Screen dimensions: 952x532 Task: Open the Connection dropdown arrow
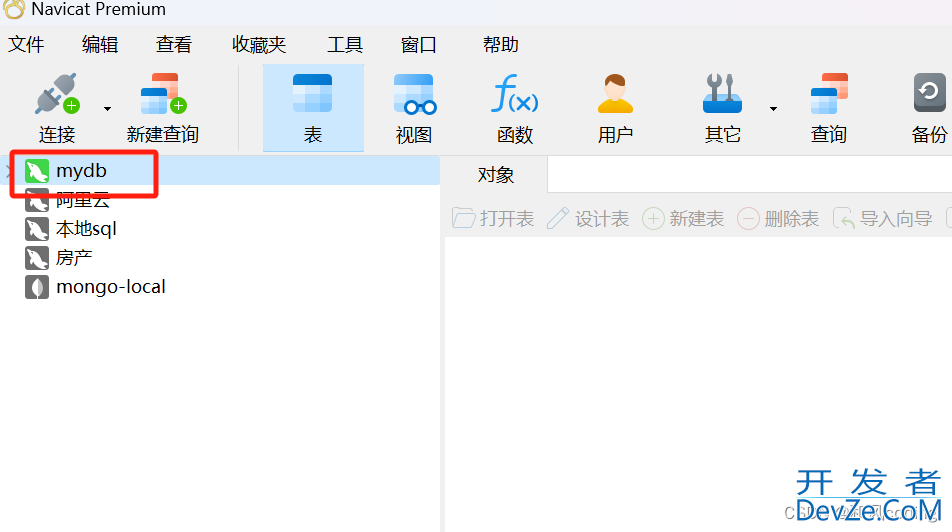pyautogui.click(x=107, y=109)
